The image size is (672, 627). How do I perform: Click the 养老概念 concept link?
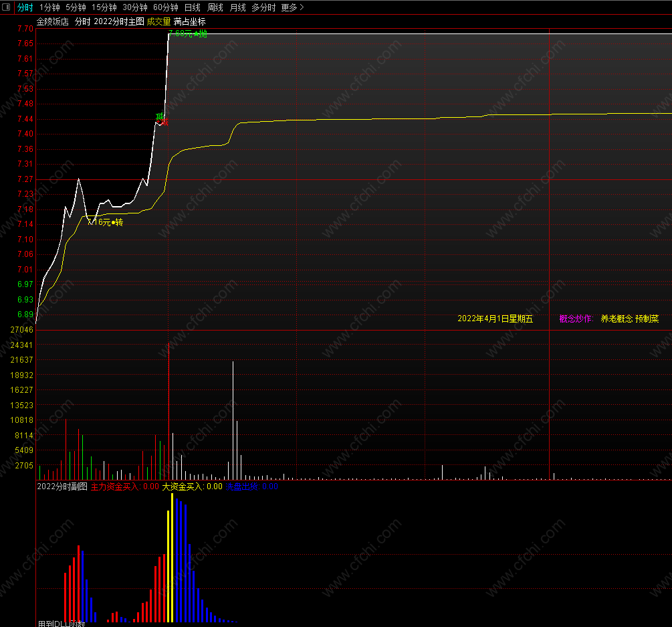(617, 319)
